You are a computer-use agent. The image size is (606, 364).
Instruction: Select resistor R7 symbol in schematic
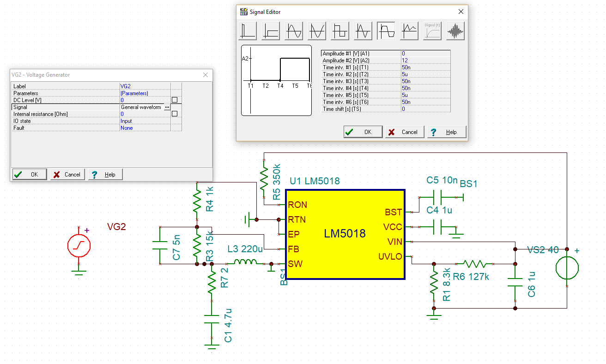click(x=212, y=283)
